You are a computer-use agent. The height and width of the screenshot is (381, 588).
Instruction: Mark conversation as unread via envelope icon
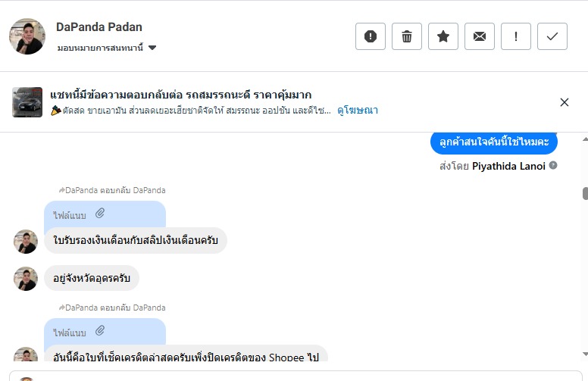click(480, 36)
